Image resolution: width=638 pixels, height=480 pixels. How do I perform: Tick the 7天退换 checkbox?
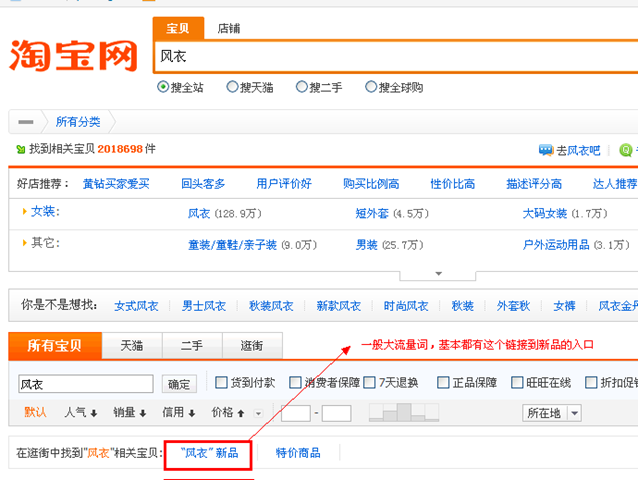click(369, 382)
